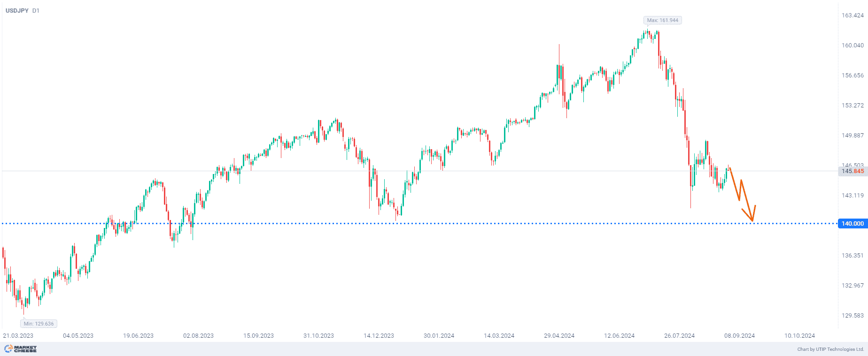868x356 pixels.
Task: Select the 10.10.2024 date on time axis
Action: pos(799,335)
